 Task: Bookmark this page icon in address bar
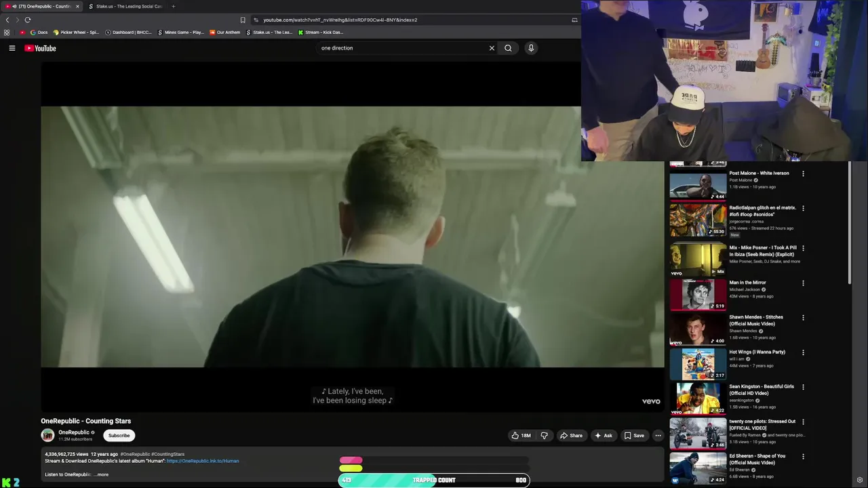coord(243,20)
